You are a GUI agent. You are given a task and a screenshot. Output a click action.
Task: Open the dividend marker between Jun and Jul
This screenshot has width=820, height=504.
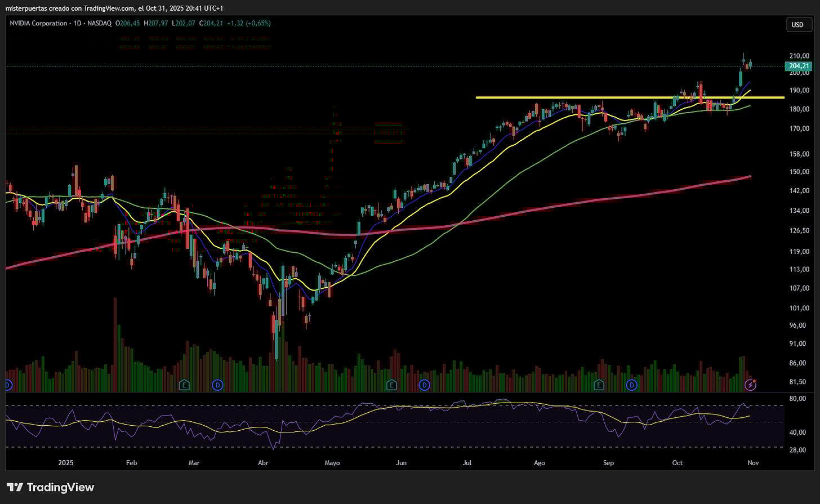[x=424, y=385]
